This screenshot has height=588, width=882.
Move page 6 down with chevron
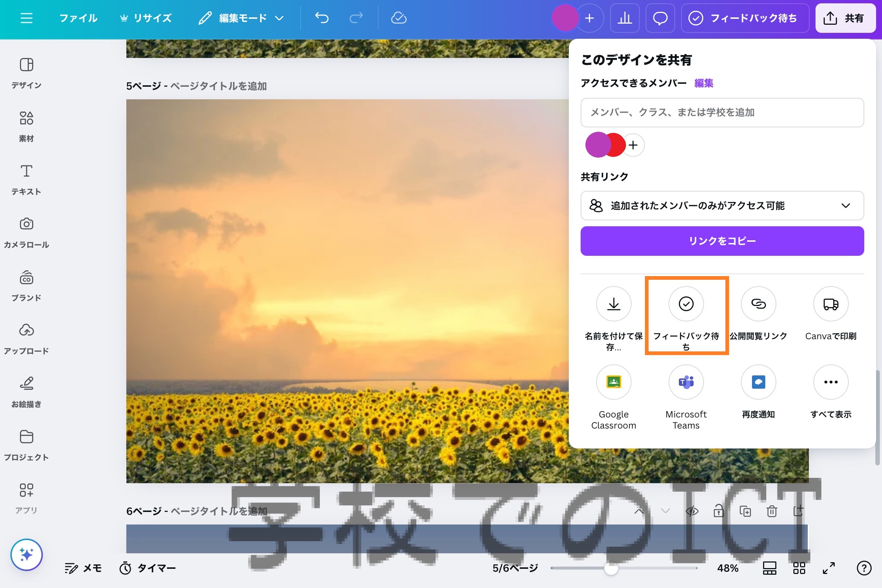(665, 511)
